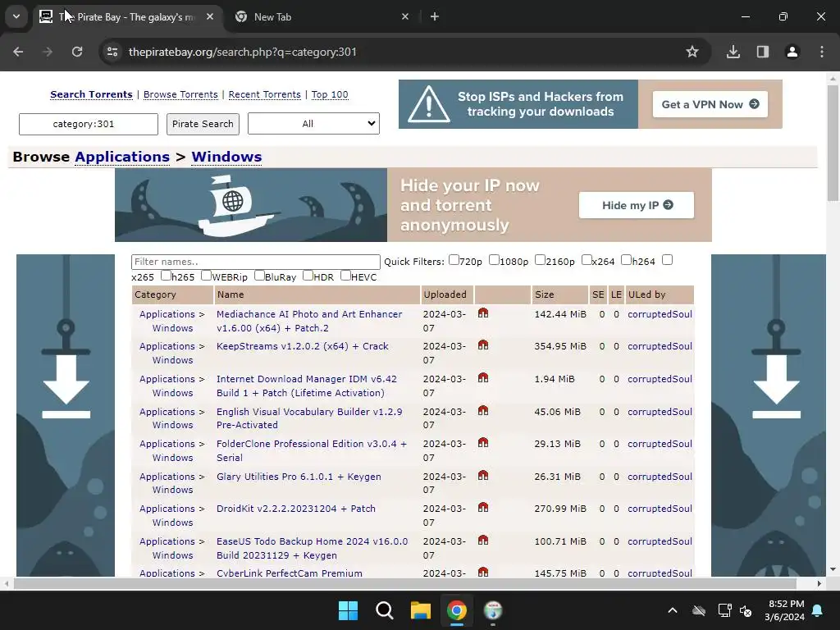840x630 pixels.
Task: Focus the Filter names input field
Action: [x=256, y=262]
